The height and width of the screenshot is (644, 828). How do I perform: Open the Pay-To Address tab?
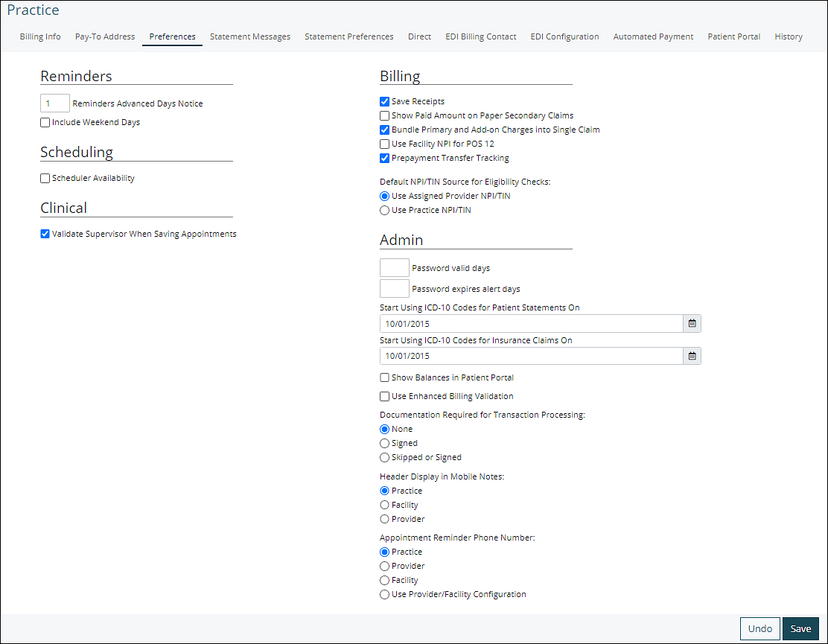pyautogui.click(x=104, y=36)
